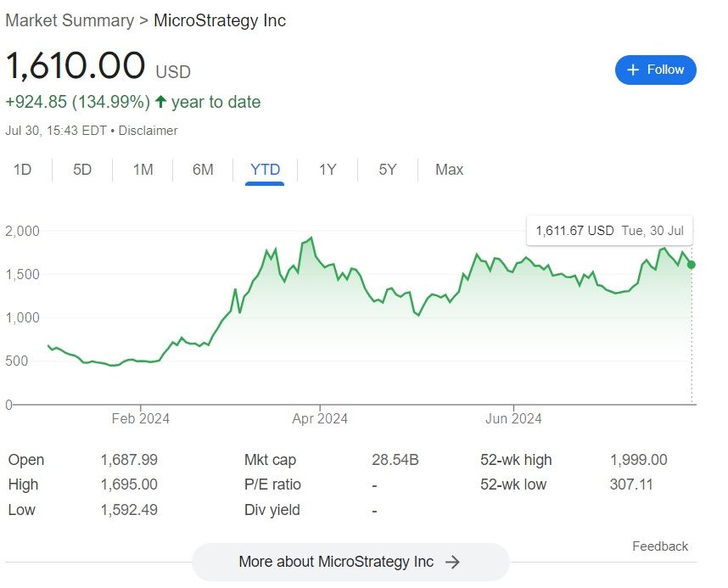This screenshot has width=728, height=588.
Task: Click the Feb 2024 axis label
Action: pyautogui.click(x=141, y=418)
